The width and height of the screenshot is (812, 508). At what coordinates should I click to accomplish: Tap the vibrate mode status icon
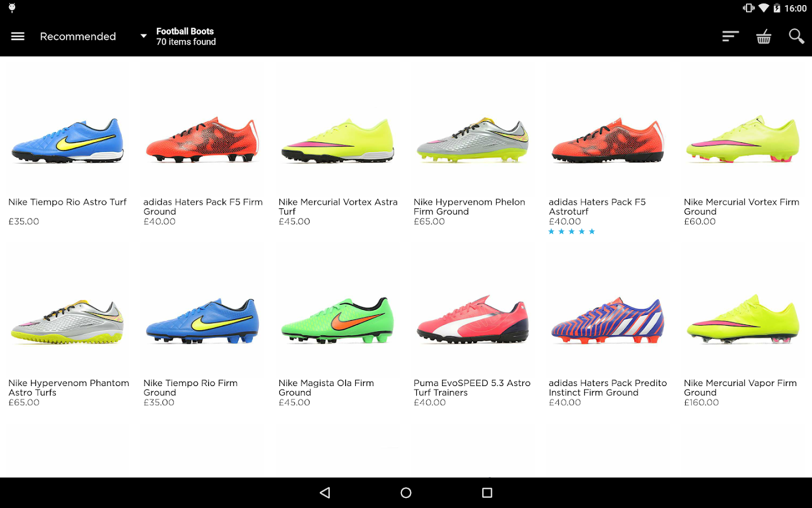(x=748, y=8)
